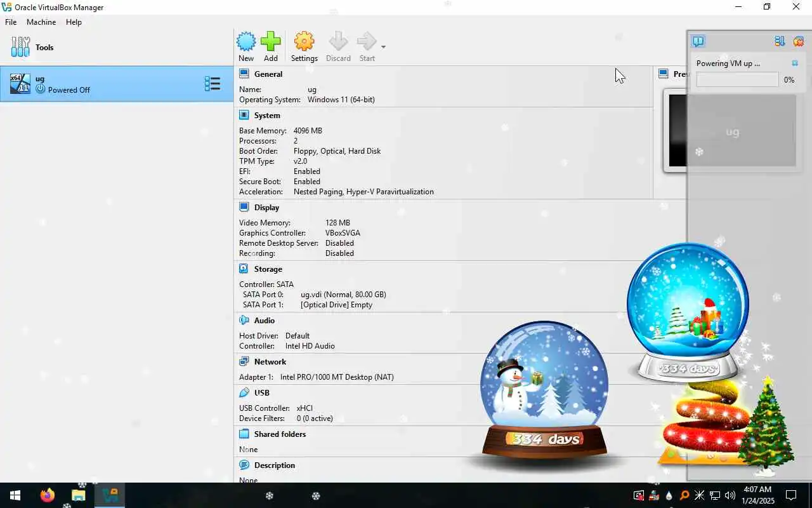Click the Audio section header
The height and width of the screenshot is (508, 812).
click(x=265, y=321)
